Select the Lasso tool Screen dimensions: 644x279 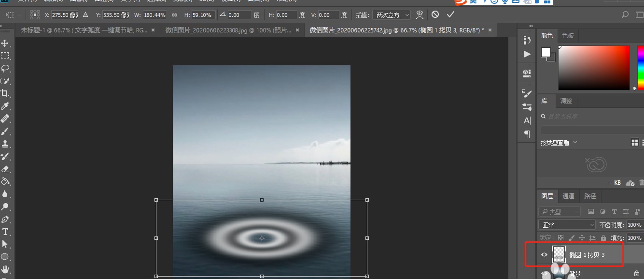point(5,68)
